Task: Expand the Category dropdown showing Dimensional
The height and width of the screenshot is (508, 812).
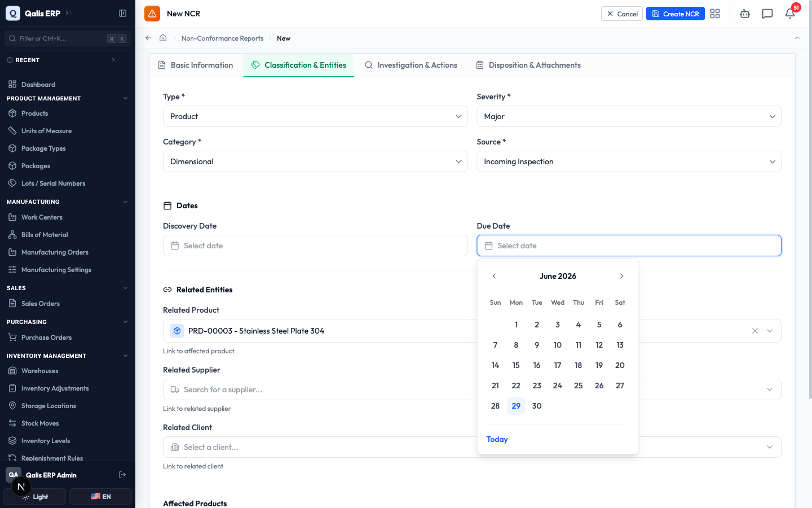Action: pos(315,161)
